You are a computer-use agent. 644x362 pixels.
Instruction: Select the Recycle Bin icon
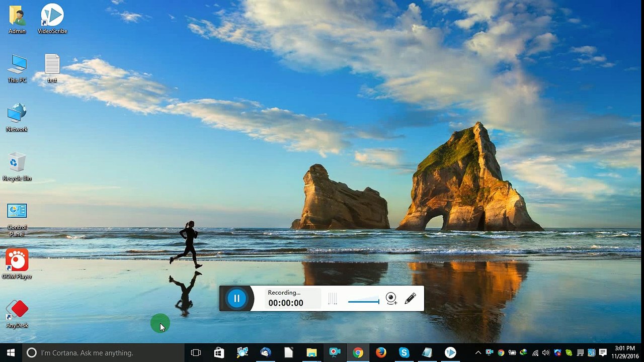point(17,167)
